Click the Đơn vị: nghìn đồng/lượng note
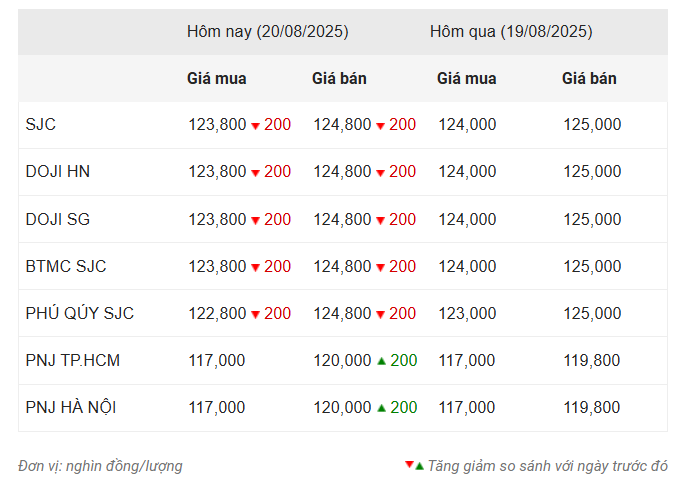 [x=100, y=466]
